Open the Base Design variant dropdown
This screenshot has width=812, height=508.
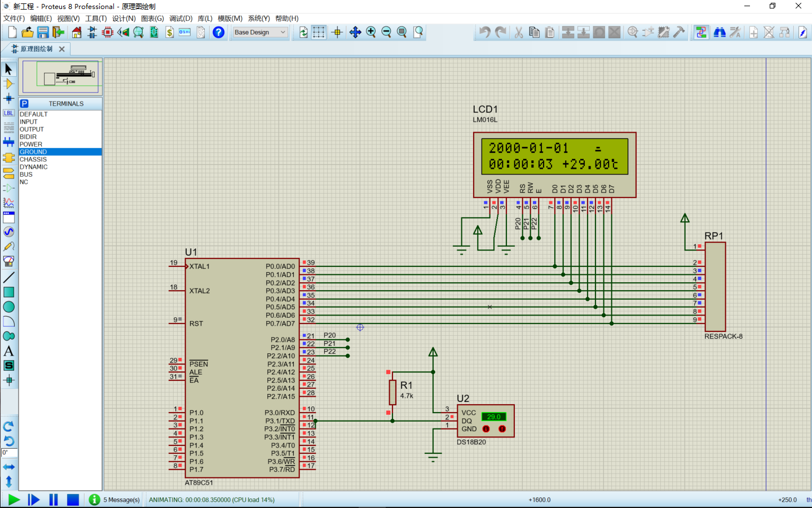point(261,32)
